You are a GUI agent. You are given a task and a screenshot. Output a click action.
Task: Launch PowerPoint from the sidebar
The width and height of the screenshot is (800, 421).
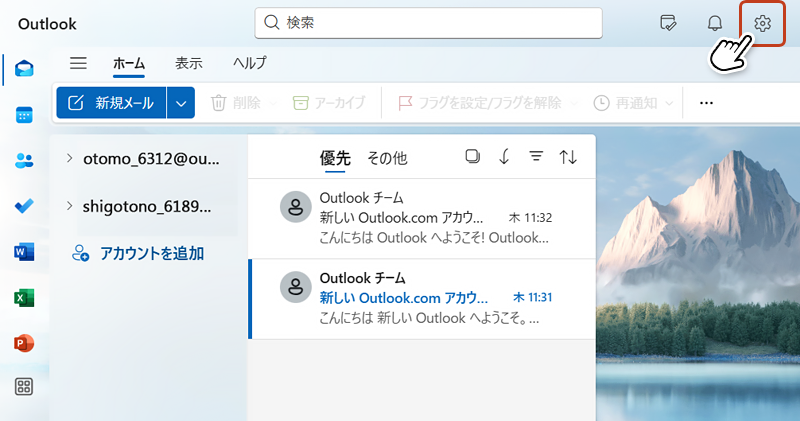click(x=24, y=343)
